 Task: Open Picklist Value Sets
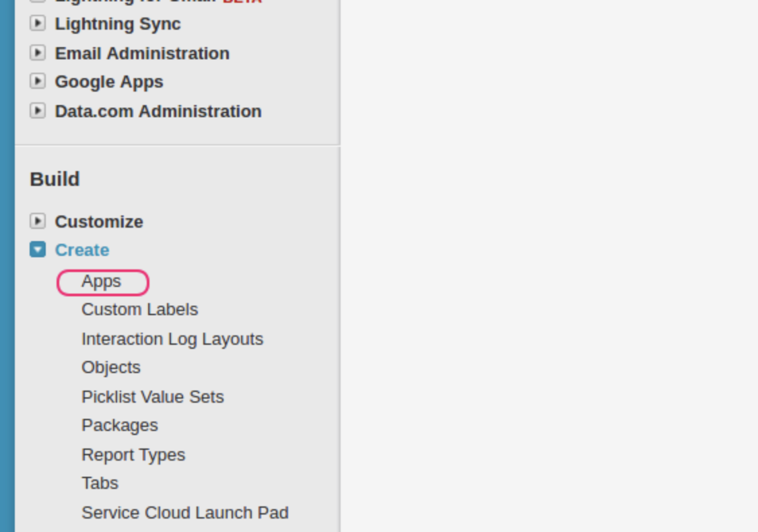pyautogui.click(x=153, y=397)
